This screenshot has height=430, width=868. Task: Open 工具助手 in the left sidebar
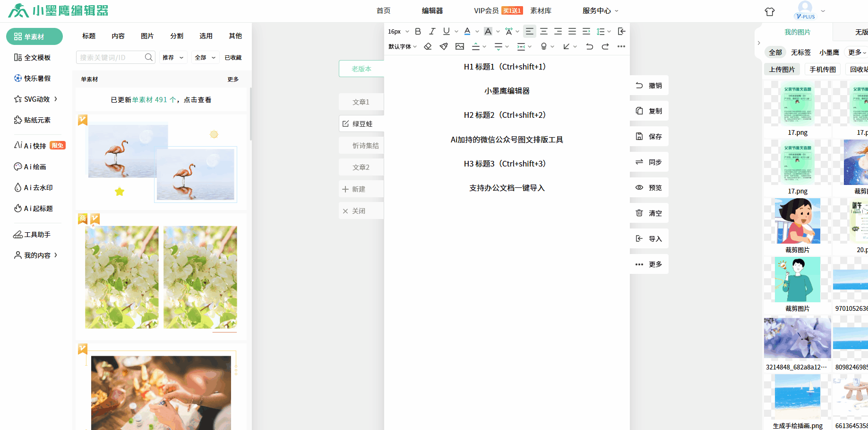click(32, 234)
